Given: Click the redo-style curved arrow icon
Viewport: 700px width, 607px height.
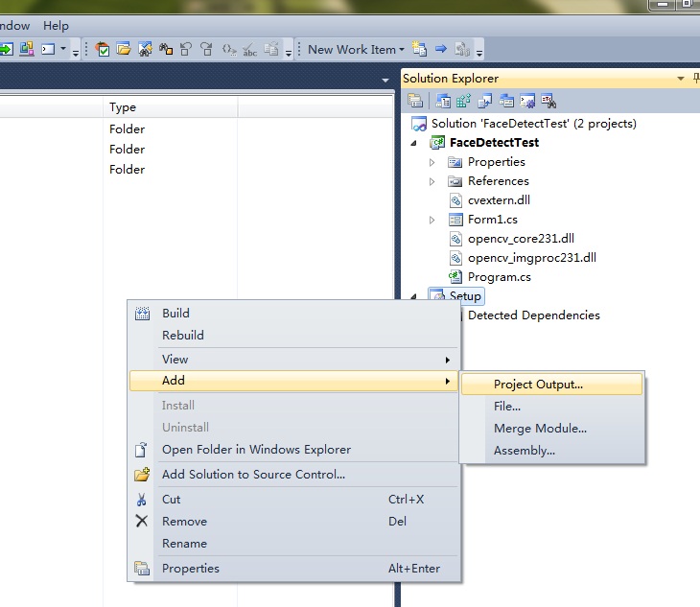Looking at the screenshot, I should [206, 49].
